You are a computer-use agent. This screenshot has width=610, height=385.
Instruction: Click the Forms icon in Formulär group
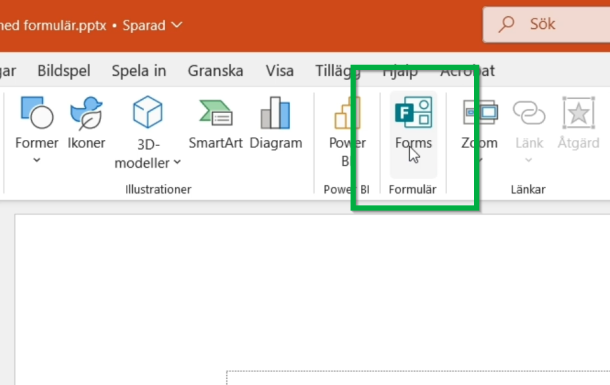tap(413, 112)
